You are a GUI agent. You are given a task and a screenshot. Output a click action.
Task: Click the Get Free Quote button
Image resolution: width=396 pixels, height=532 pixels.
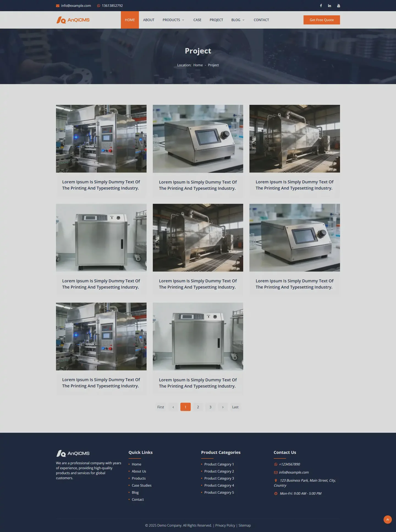point(321,20)
